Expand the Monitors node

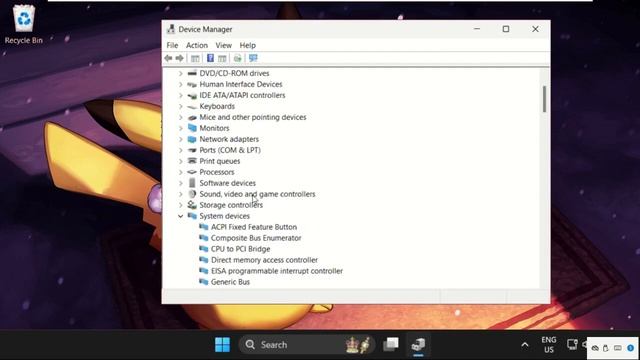tap(181, 129)
